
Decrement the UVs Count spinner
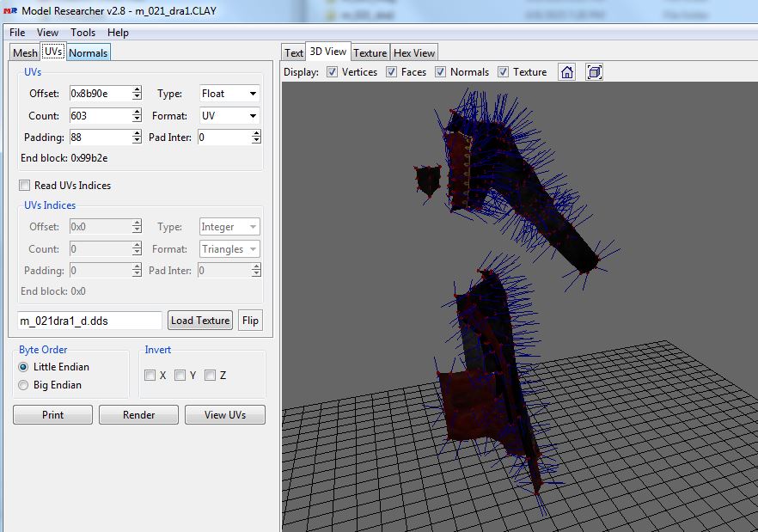(137, 119)
